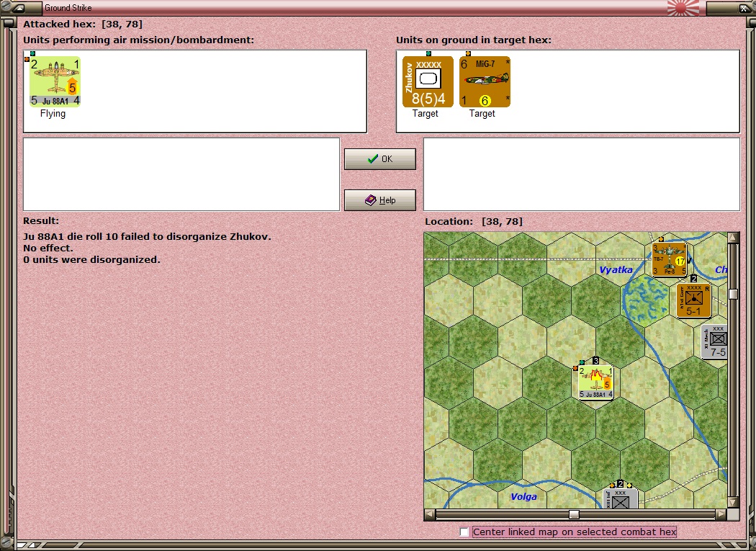
Task: Click the 'No effect.' result line
Action: pyautogui.click(x=48, y=248)
